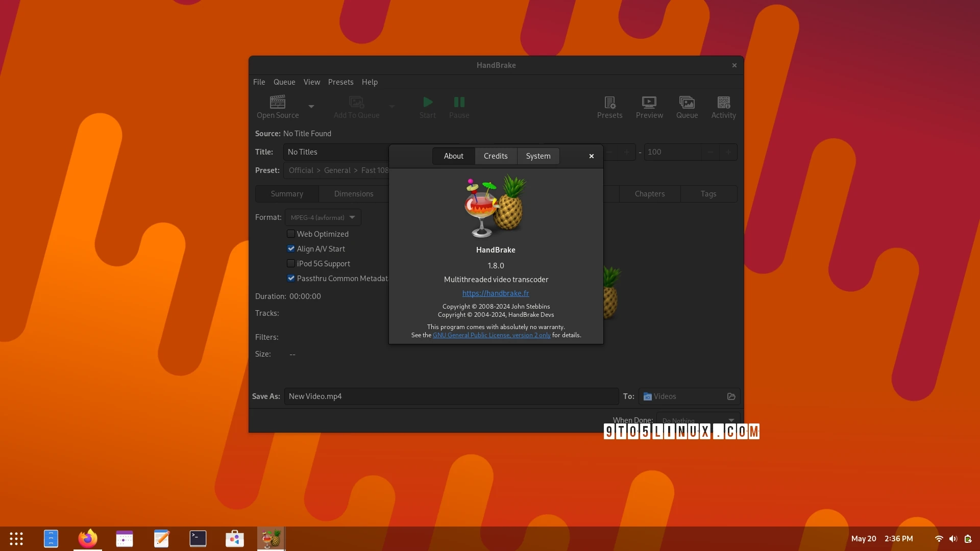This screenshot has width=980, height=551.
Task: Expand the Format MPEG-4 dropdown
Action: pyautogui.click(x=321, y=217)
